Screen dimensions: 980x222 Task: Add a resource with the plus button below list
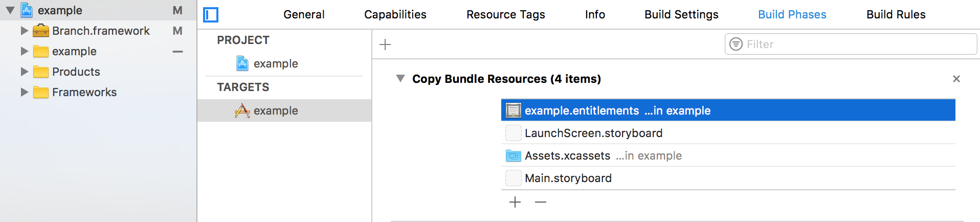[x=515, y=202]
